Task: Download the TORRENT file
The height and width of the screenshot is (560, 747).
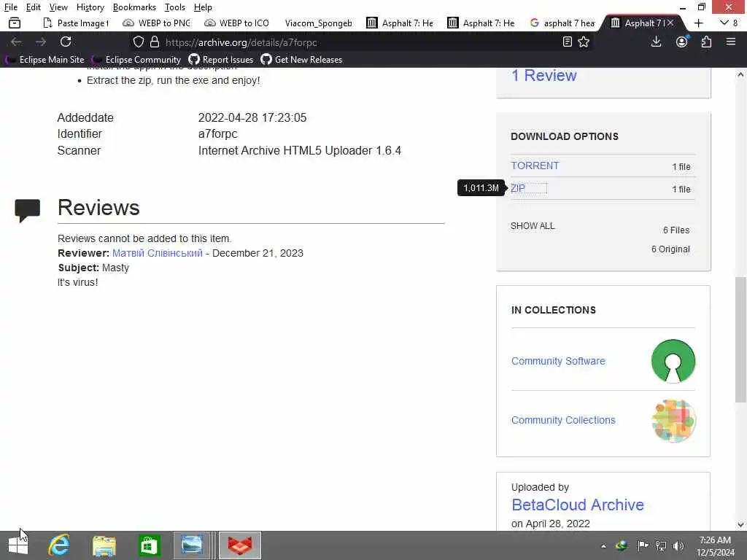Action: tap(535, 166)
